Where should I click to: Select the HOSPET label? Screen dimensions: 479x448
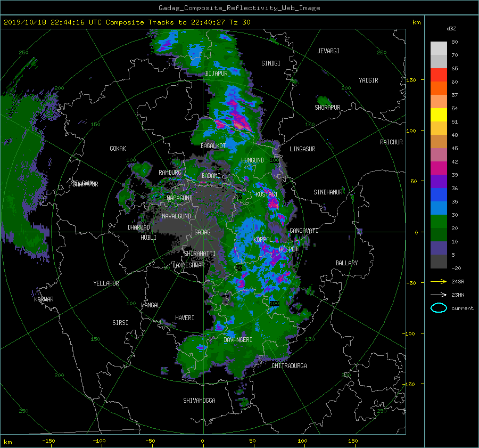[x=288, y=249]
